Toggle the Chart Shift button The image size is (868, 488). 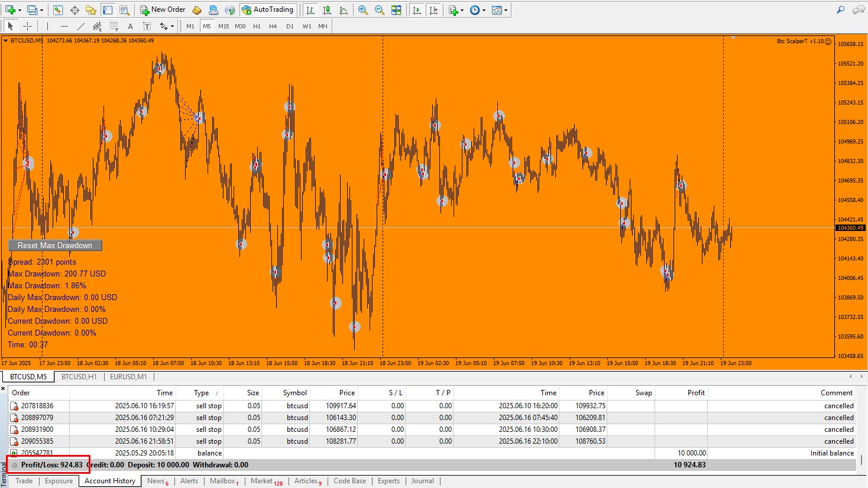tap(433, 10)
